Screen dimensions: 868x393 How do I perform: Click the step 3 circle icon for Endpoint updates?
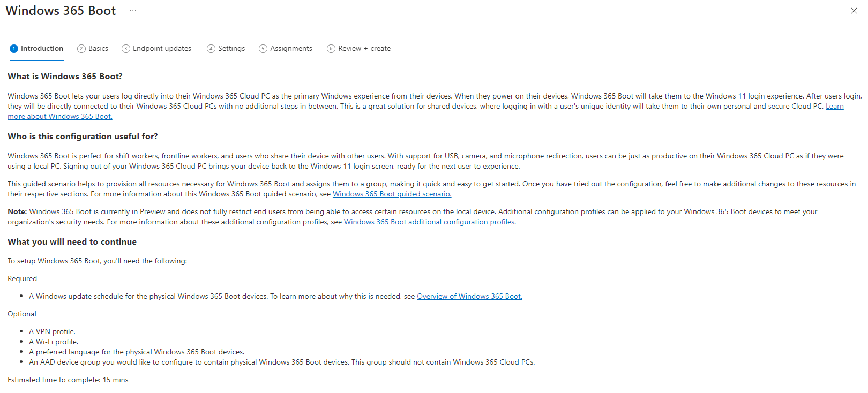coord(126,49)
